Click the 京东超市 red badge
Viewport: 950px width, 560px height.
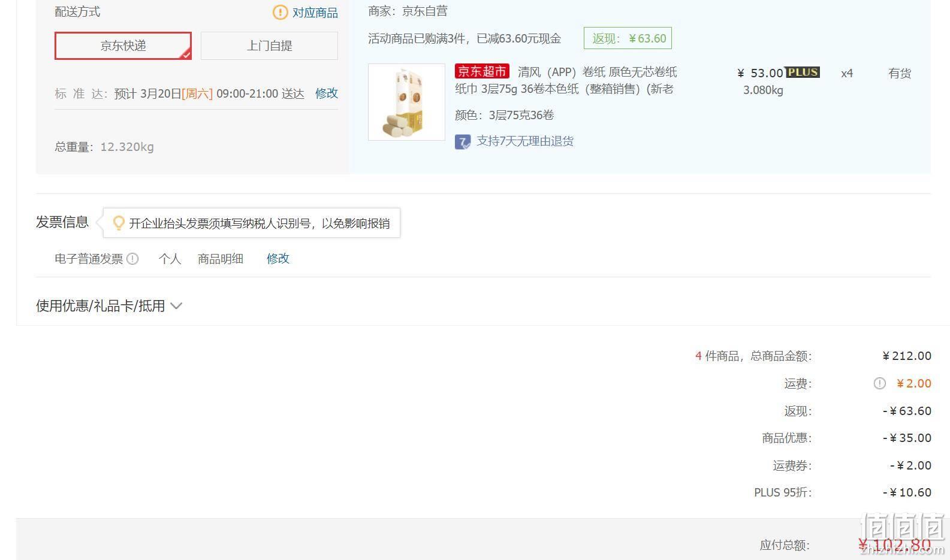[x=482, y=72]
